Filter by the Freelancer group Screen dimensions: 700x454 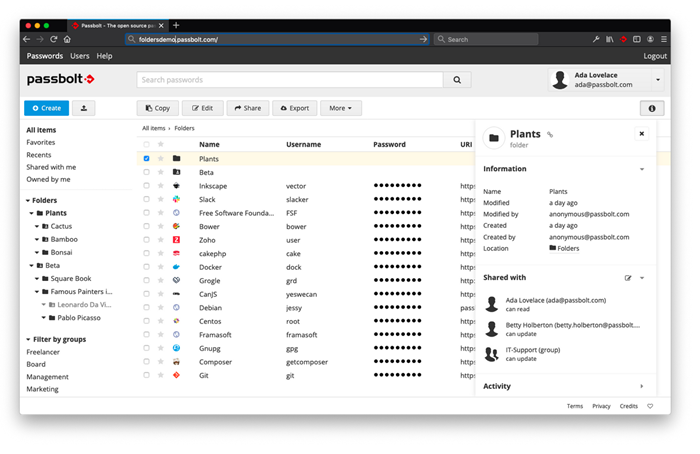tap(43, 352)
